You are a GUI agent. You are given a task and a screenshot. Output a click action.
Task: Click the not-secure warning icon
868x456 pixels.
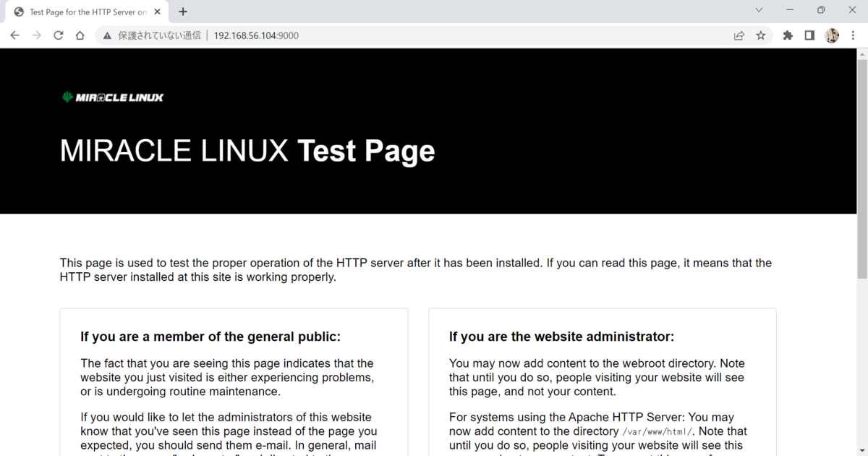(107, 35)
